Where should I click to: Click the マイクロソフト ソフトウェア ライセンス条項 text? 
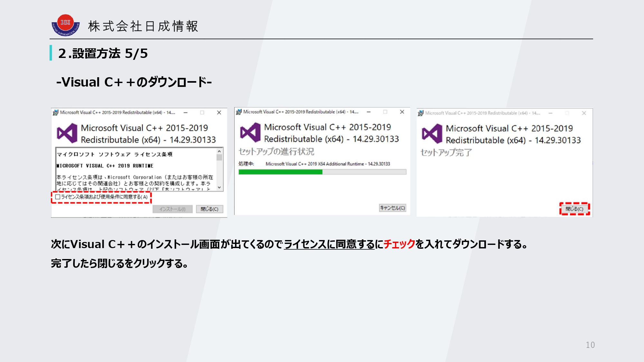pos(115,154)
